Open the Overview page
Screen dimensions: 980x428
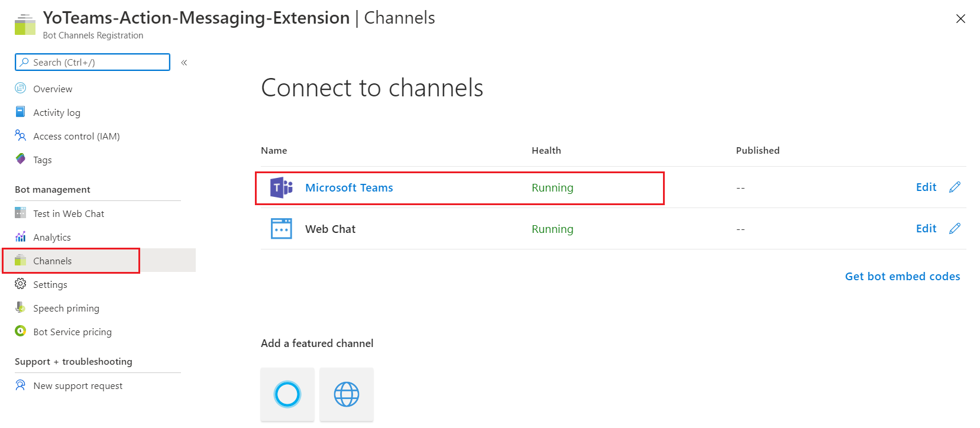coord(53,89)
